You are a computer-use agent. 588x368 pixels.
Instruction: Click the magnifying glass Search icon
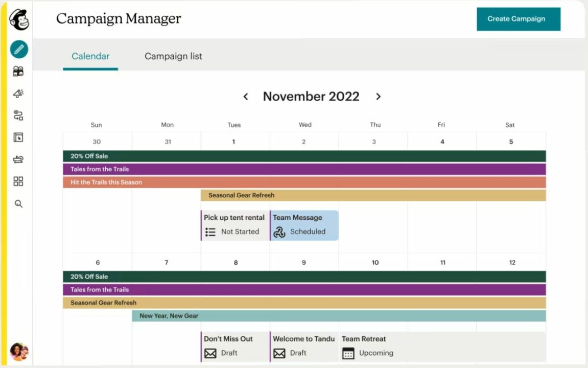[18, 204]
